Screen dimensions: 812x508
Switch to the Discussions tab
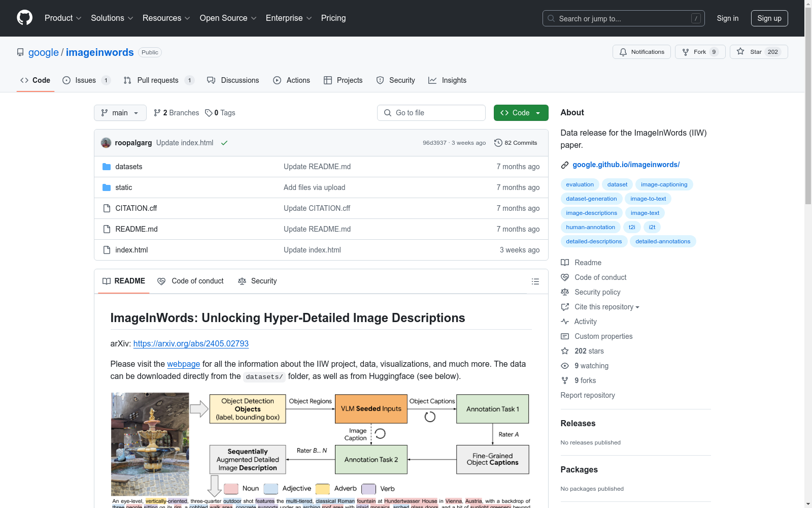233,80
